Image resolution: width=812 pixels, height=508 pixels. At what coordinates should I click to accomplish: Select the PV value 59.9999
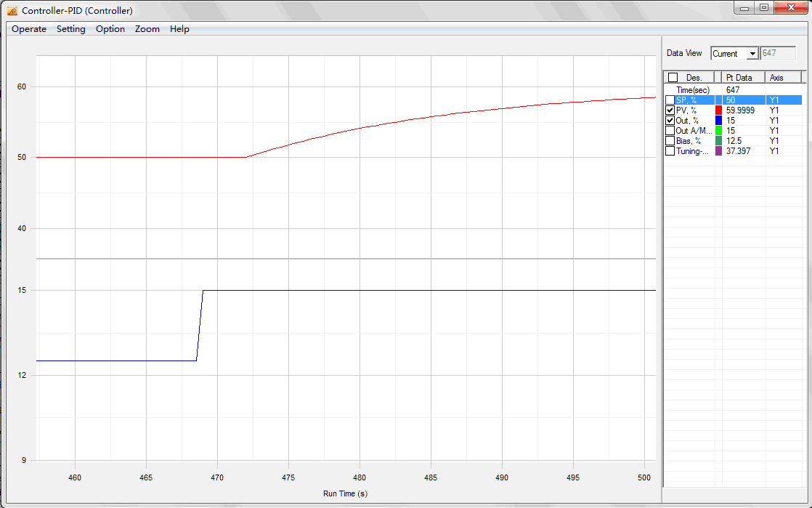(740, 110)
